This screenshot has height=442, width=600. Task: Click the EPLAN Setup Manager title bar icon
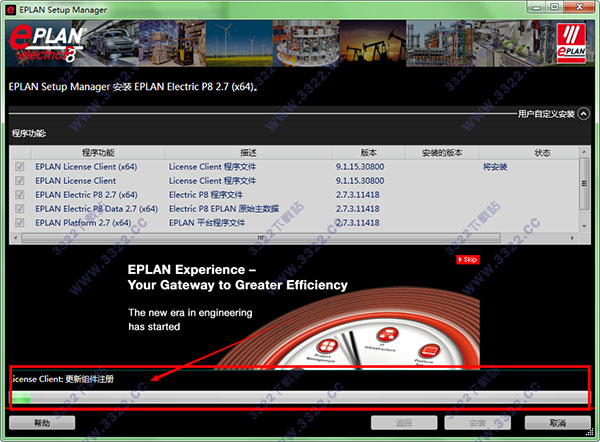(11, 8)
